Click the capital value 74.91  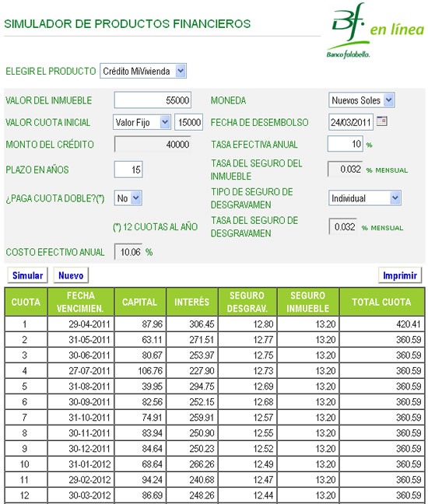pos(140,417)
